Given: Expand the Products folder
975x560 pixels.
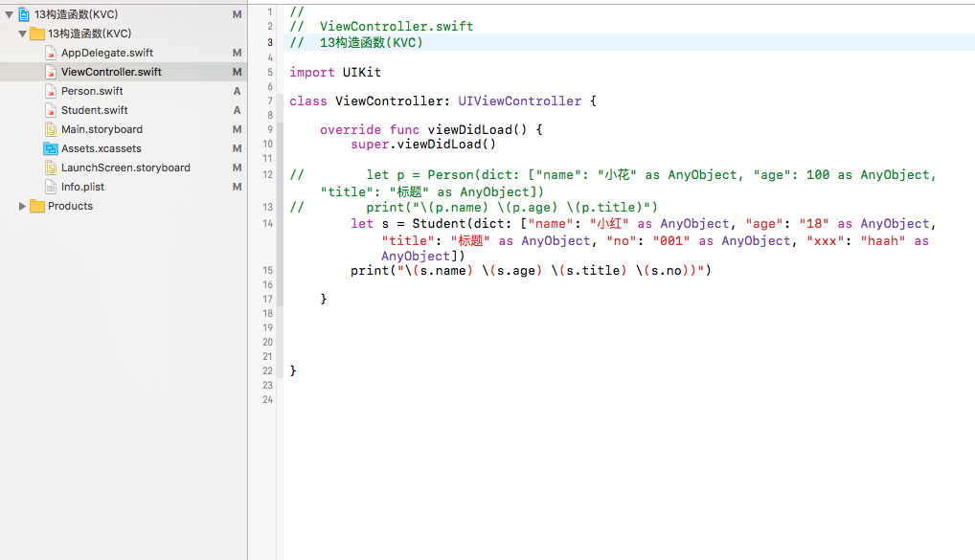Looking at the screenshot, I should [22, 206].
